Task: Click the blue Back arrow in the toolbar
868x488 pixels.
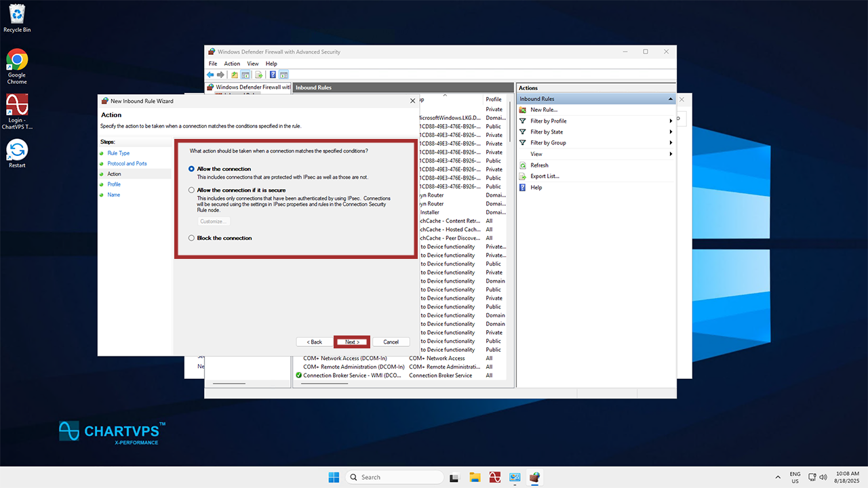Action: point(210,75)
